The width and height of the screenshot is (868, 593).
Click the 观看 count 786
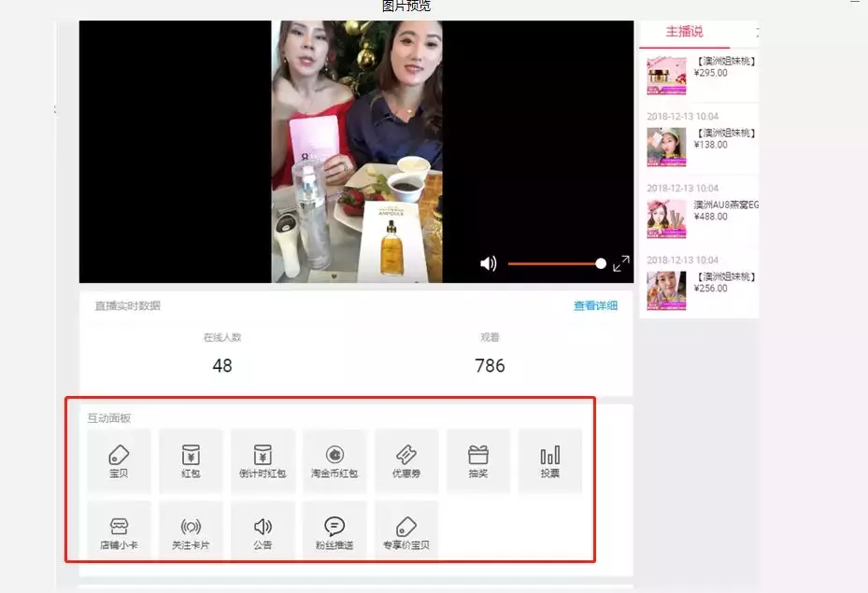pyautogui.click(x=490, y=366)
